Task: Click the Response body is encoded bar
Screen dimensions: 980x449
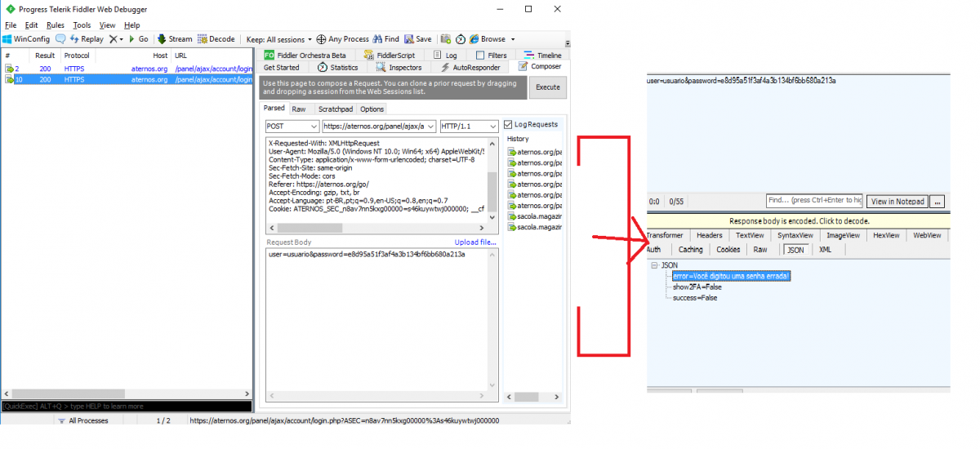Action: [x=798, y=221]
